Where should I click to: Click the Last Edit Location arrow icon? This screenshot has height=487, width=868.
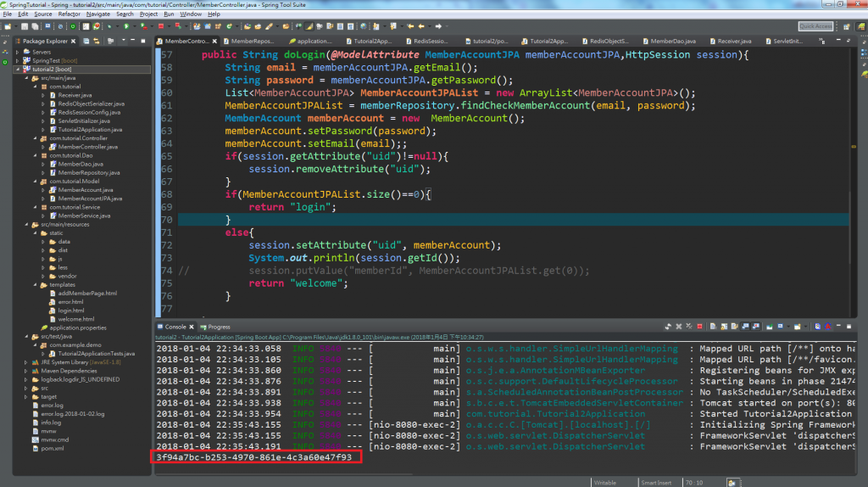(410, 26)
